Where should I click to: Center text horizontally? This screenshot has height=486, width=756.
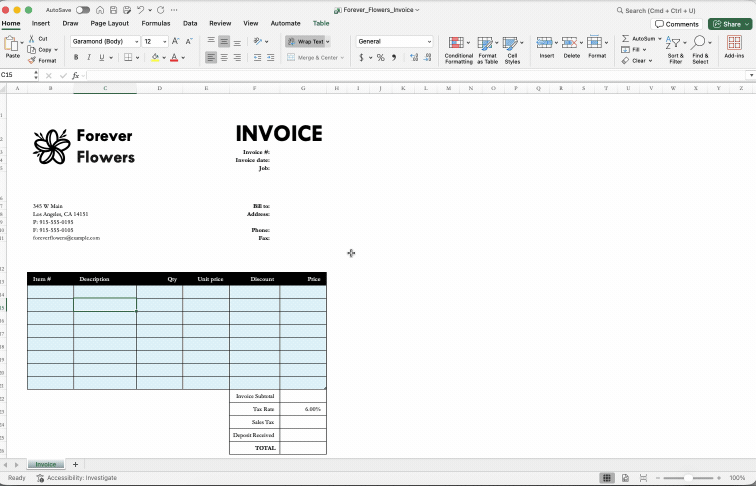224,57
